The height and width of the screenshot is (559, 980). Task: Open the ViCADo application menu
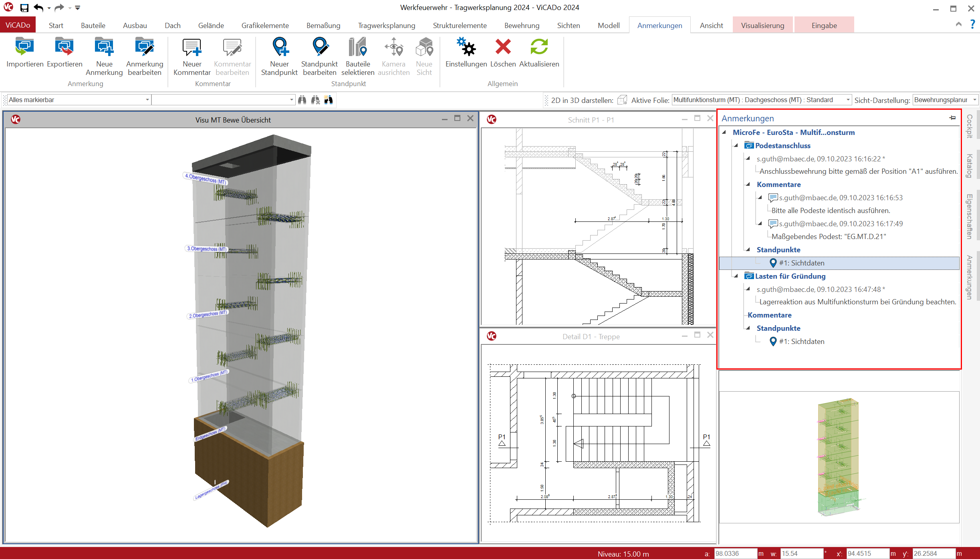[x=18, y=25]
